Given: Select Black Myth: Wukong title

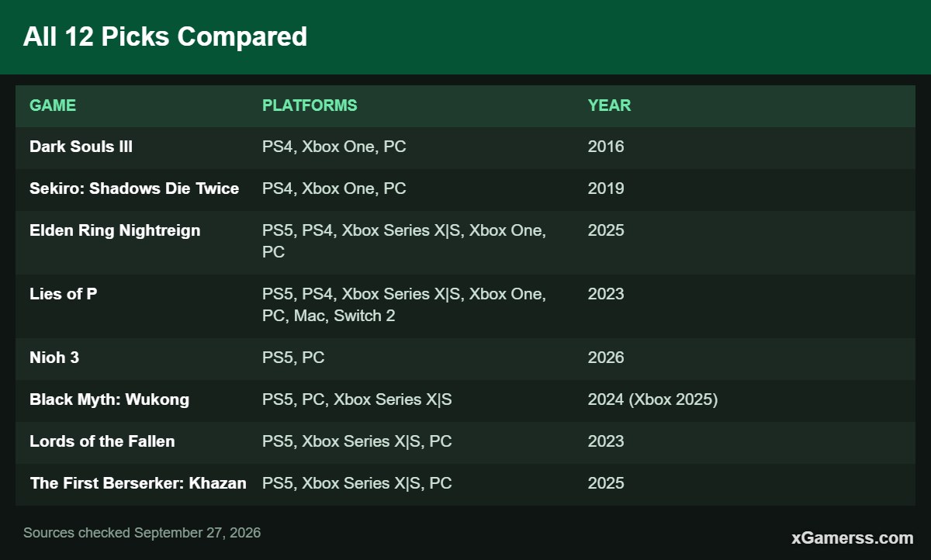Looking at the screenshot, I should click(x=109, y=399).
